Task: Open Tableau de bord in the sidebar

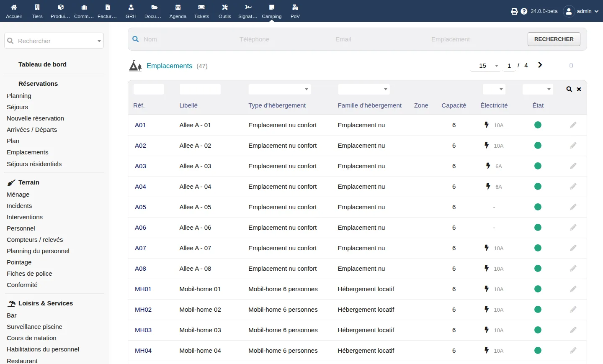Action: 42,64
